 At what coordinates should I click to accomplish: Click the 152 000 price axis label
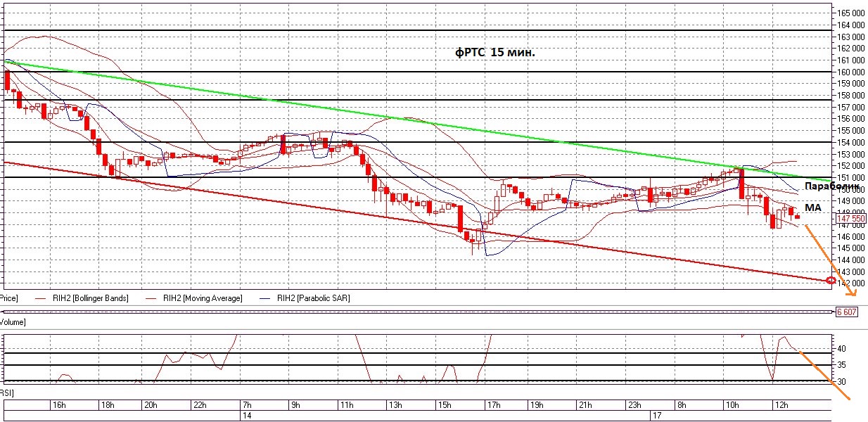pos(850,165)
